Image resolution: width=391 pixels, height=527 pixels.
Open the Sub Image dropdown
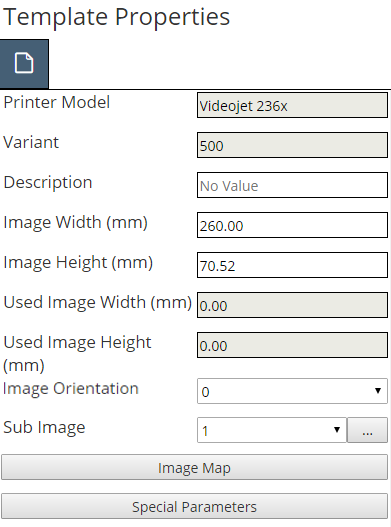click(272, 430)
